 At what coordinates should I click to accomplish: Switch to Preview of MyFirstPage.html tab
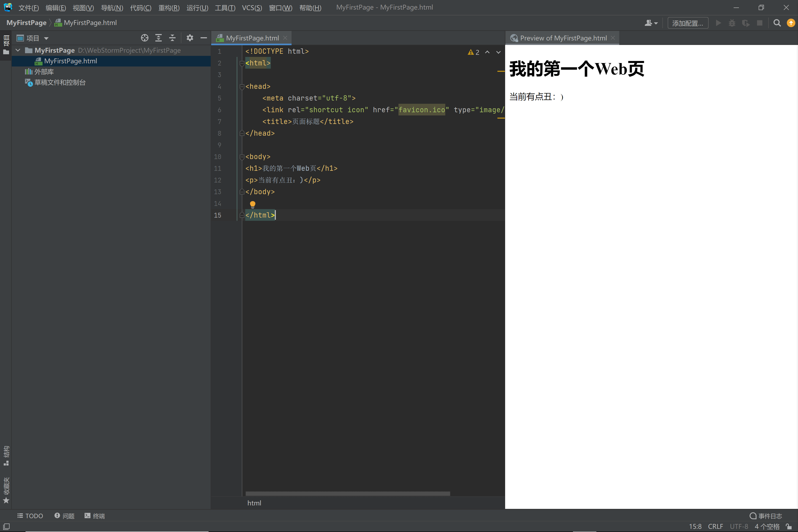(x=563, y=38)
